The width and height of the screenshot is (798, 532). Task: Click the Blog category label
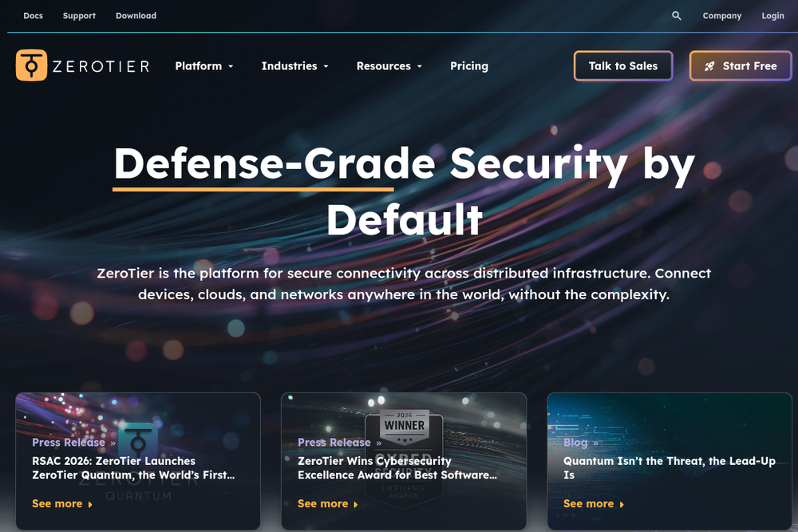[x=575, y=443]
